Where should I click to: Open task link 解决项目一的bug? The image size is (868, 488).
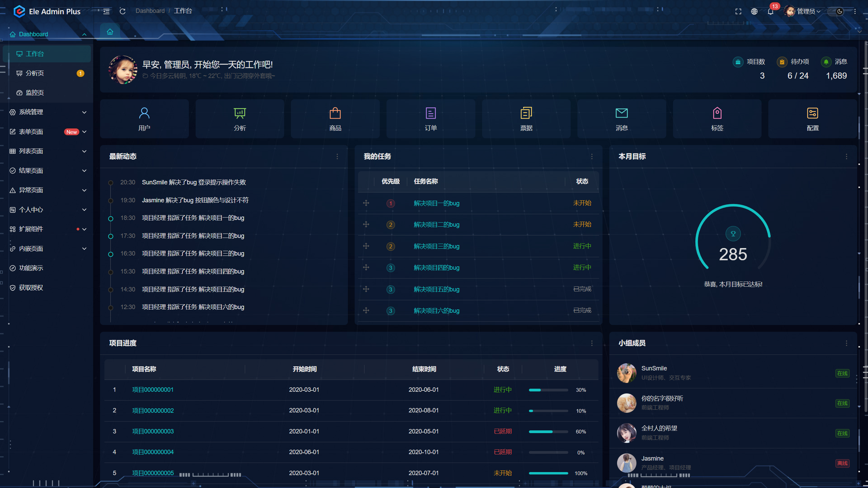coord(436,203)
